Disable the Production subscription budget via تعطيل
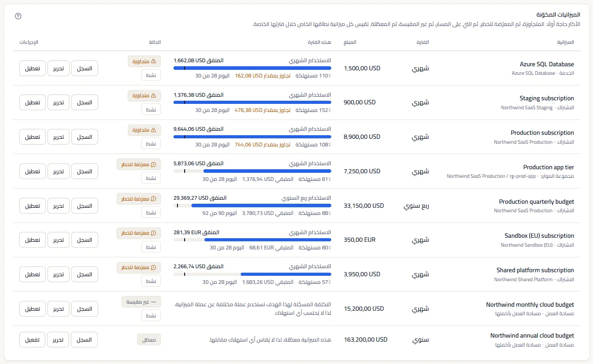The image size is (593, 364). pos(32,137)
